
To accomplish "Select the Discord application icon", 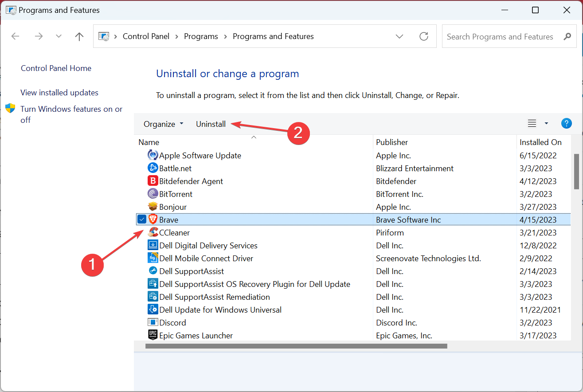I will 153,322.
